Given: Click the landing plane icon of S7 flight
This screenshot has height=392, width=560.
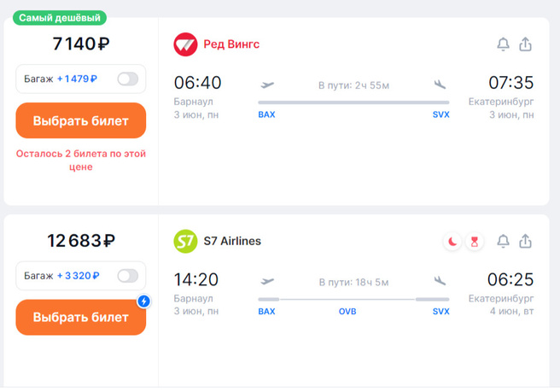Looking at the screenshot, I should pos(440,281).
